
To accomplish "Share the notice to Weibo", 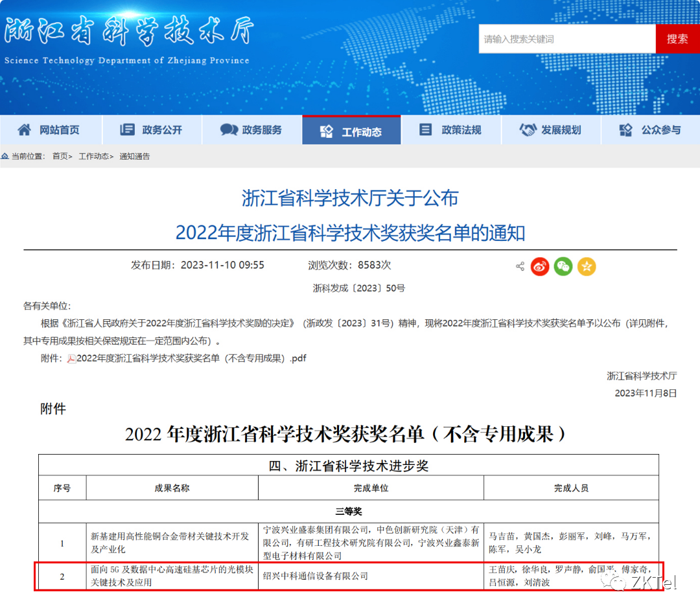I will point(540,266).
